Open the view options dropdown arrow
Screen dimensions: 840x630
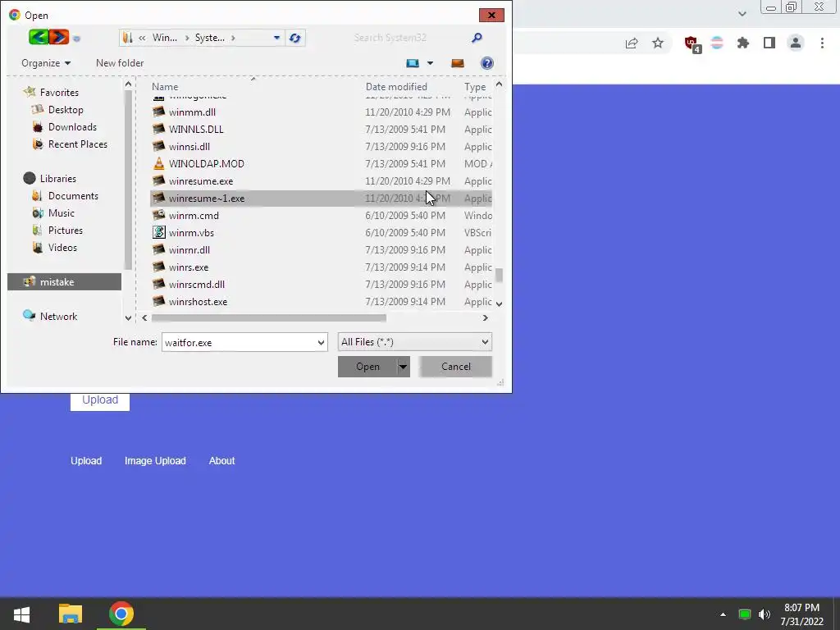tap(430, 63)
